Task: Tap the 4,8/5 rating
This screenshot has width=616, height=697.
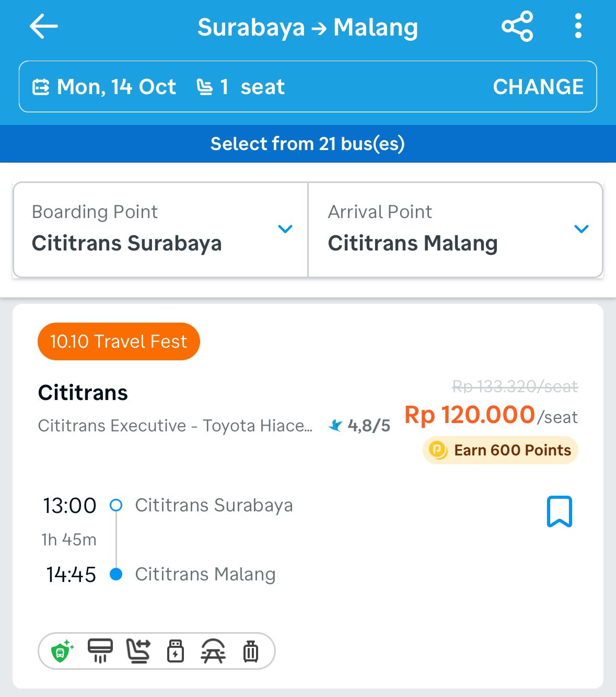Action: click(x=359, y=426)
